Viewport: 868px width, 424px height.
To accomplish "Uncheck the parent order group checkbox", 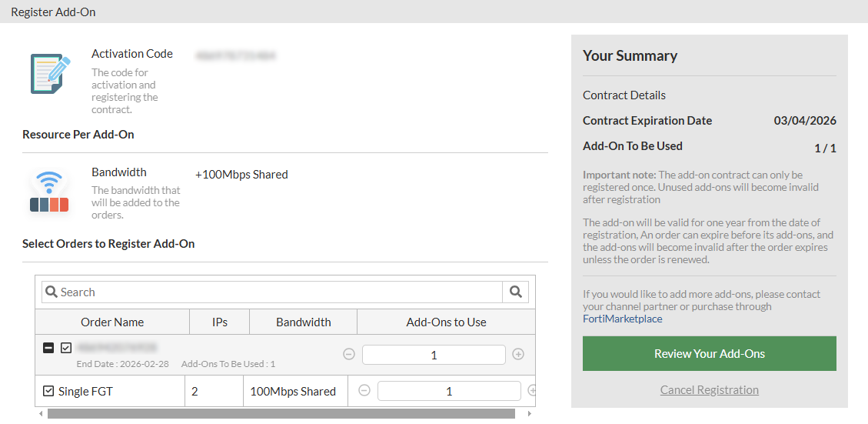I will click(x=66, y=348).
